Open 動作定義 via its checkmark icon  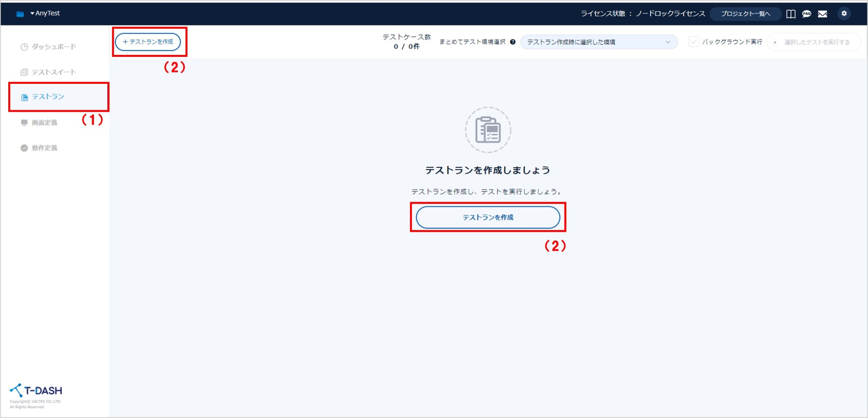click(x=24, y=148)
